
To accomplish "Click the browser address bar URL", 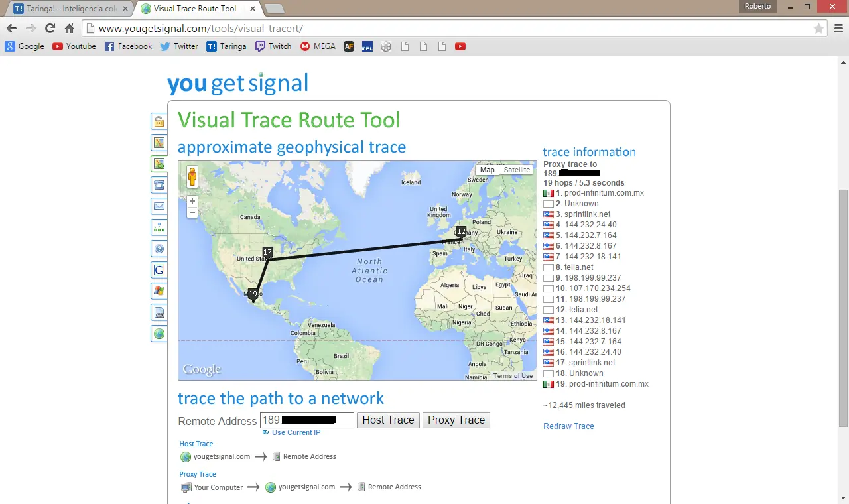I will coord(200,29).
